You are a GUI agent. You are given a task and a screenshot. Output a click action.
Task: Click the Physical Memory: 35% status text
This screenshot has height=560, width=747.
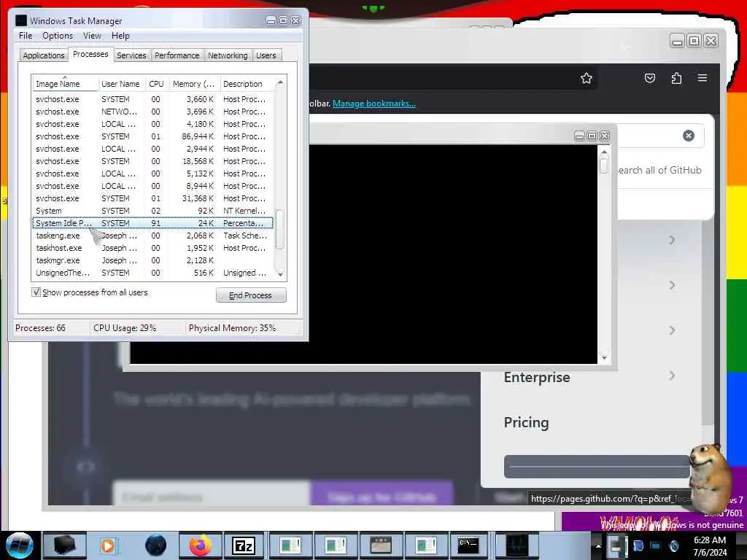point(232,328)
